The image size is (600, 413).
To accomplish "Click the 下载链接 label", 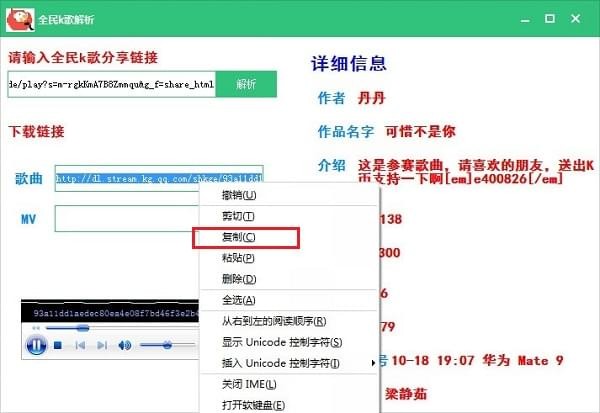I will 36,132.
